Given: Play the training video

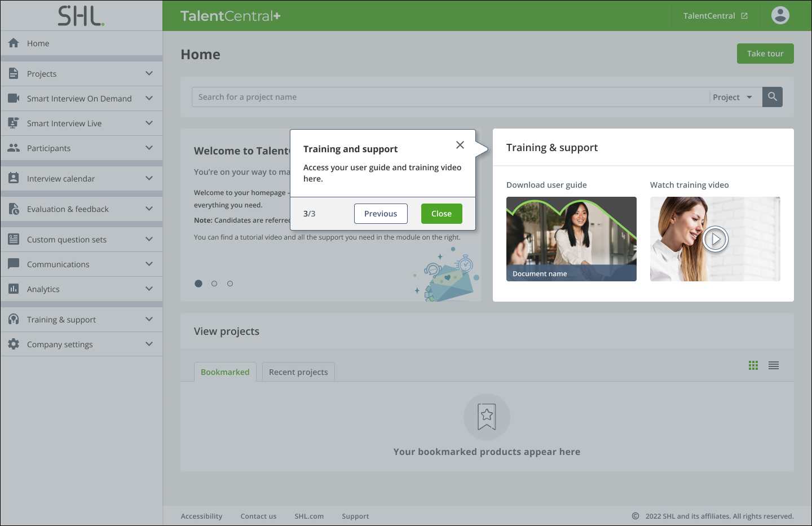Looking at the screenshot, I should click(716, 239).
